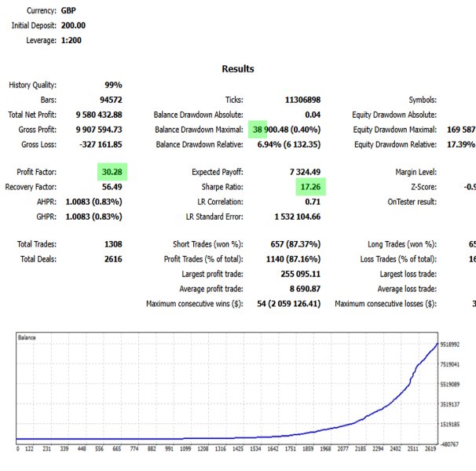Click the 1099 tick on chart x-axis
The width and height of the screenshot is (476, 471).
(x=185, y=448)
